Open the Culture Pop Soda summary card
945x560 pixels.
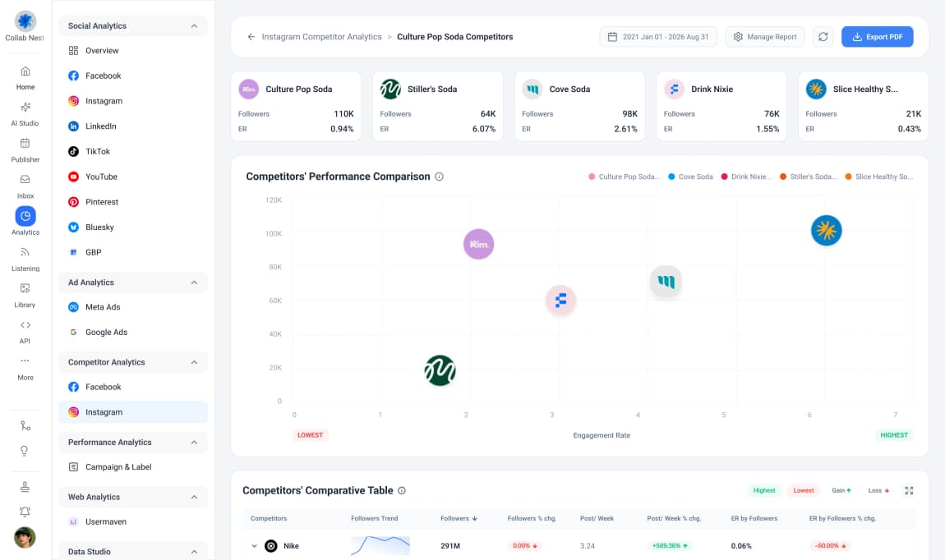[296, 106]
